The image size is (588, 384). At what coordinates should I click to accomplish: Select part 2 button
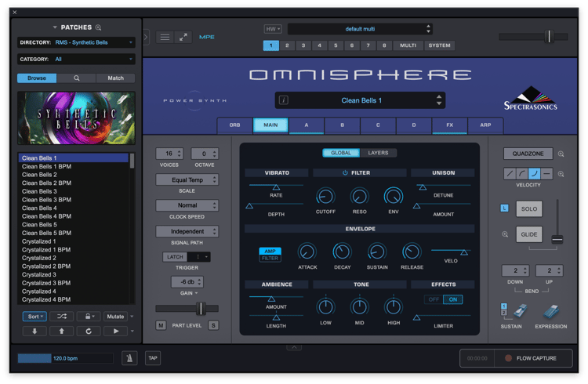point(287,45)
